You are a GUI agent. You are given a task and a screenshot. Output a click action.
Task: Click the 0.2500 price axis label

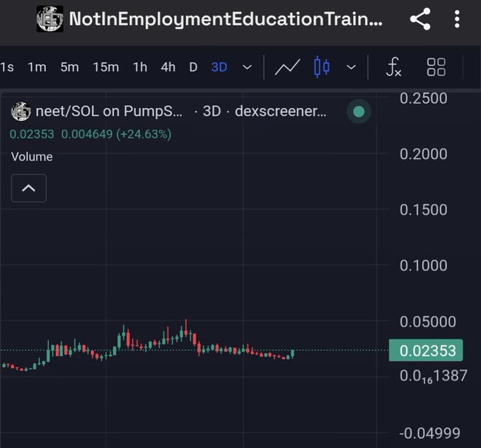pyautogui.click(x=423, y=99)
